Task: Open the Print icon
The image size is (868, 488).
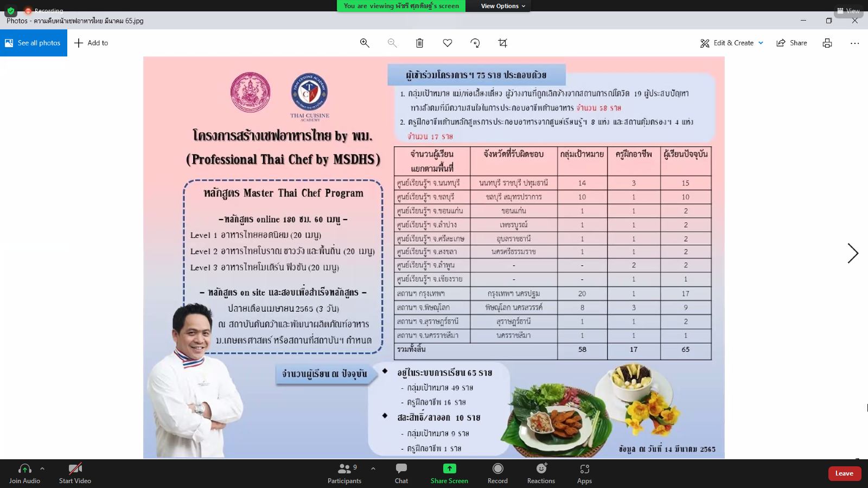Action: pos(827,43)
